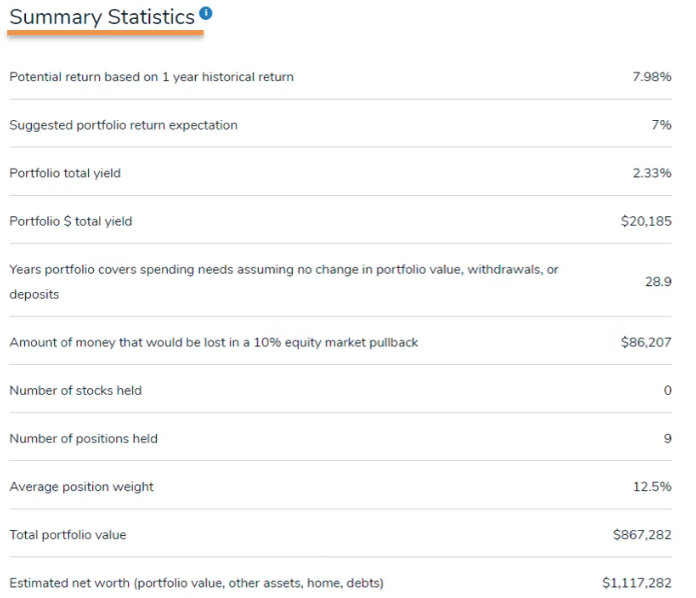Click the 7% return expectation value
This screenshot has width=696, height=598.
pos(660,125)
